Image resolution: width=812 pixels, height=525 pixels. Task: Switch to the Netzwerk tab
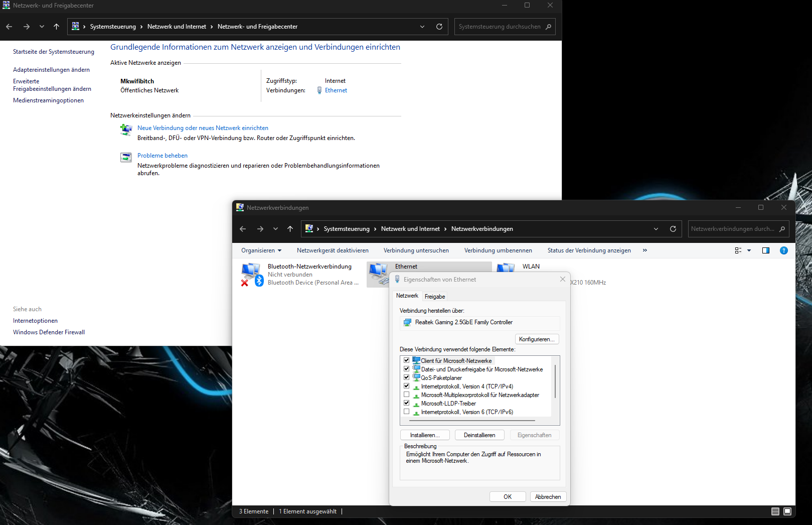[x=407, y=296]
